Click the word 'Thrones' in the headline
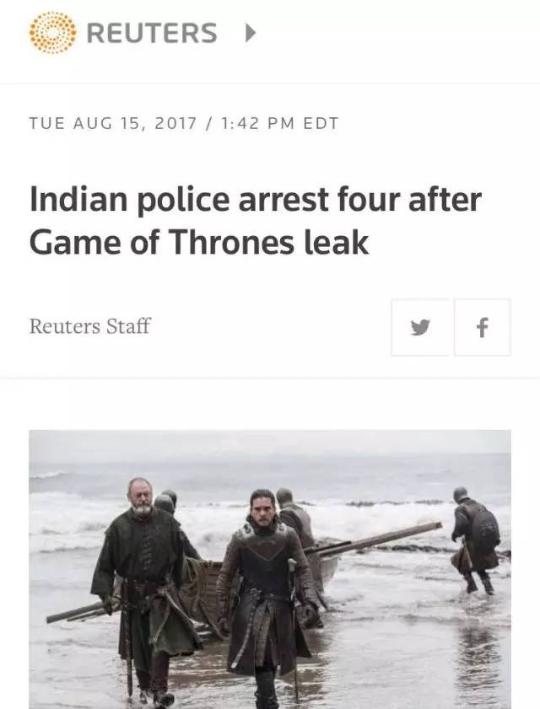540x709 pixels. [231, 243]
